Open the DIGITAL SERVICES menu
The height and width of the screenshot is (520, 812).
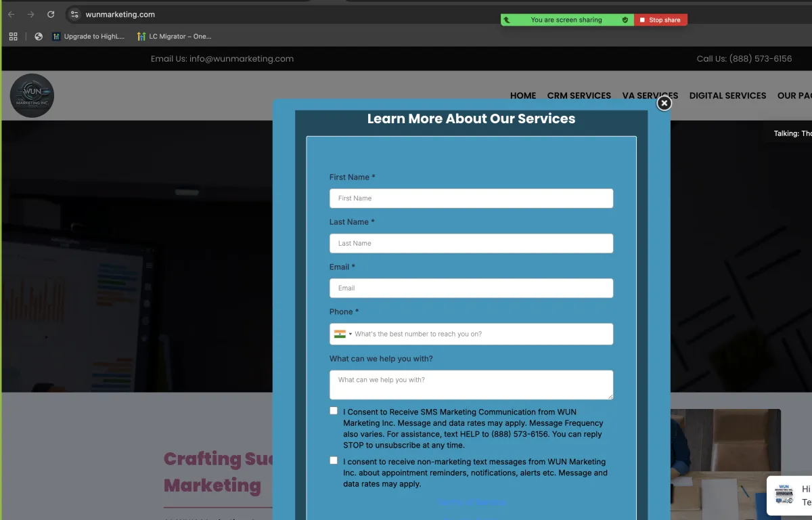pos(728,95)
